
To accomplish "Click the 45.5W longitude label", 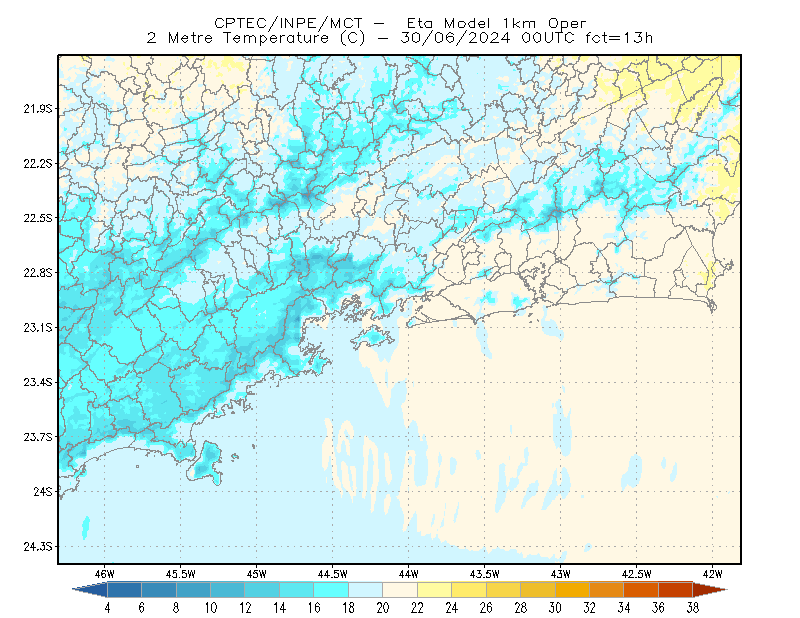I will click(x=181, y=574).
